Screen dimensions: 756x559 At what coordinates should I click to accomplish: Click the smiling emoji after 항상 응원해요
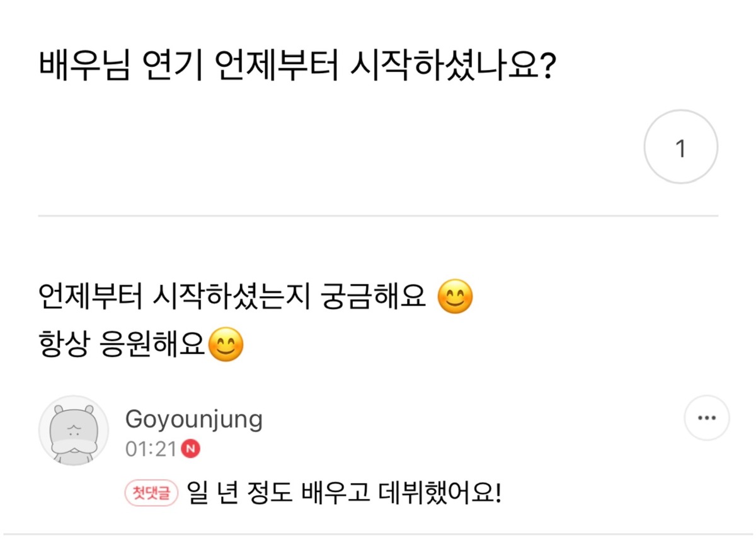pyautogui.click(x=225, y=344)
